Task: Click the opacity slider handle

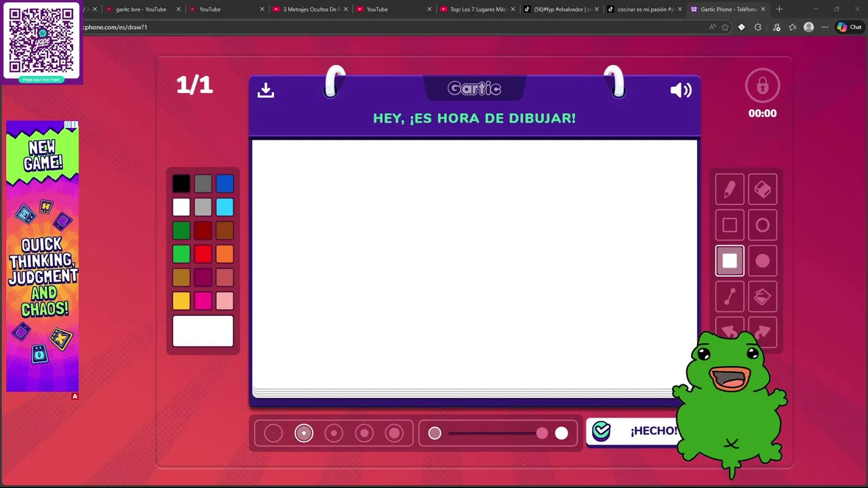Action: pyautogui.click(x=542, y=433)
